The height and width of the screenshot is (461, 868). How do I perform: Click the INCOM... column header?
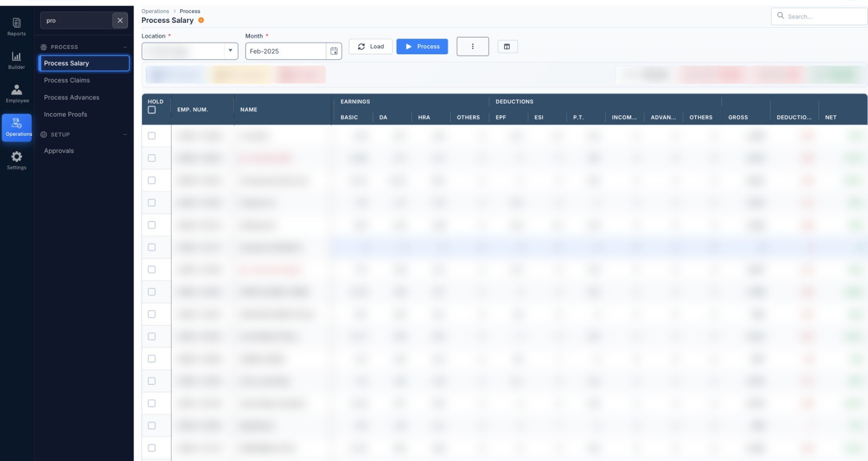click(x=624, y=117)
